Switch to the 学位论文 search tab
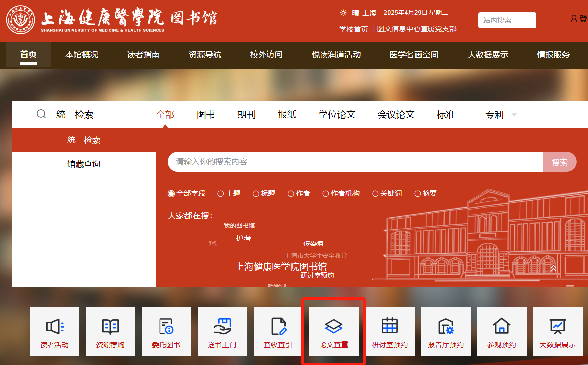Screen dimensions: 588x365 point(337,115)
